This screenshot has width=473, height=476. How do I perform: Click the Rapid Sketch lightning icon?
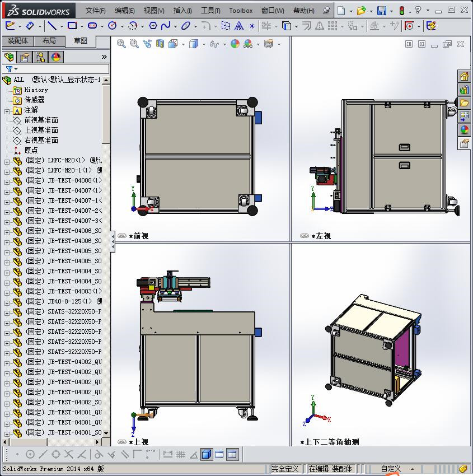click(431, 26)
